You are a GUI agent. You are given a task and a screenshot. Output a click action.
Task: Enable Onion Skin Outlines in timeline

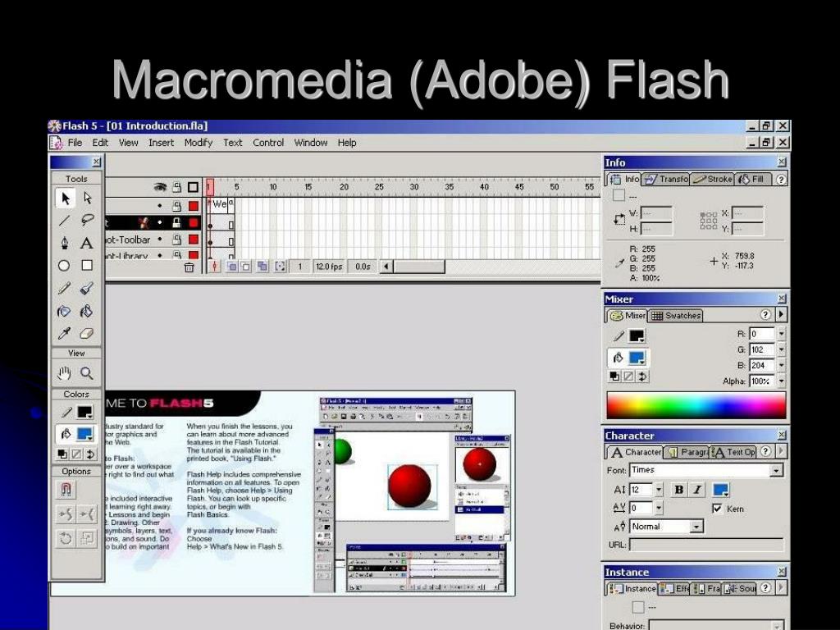click(246, 267)
